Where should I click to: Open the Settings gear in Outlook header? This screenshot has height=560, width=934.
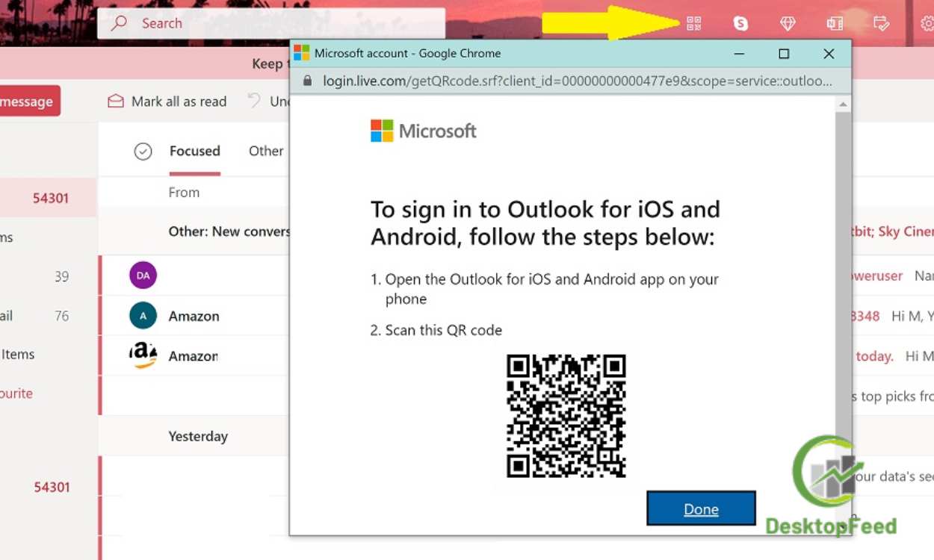click(x=927, y=23)
